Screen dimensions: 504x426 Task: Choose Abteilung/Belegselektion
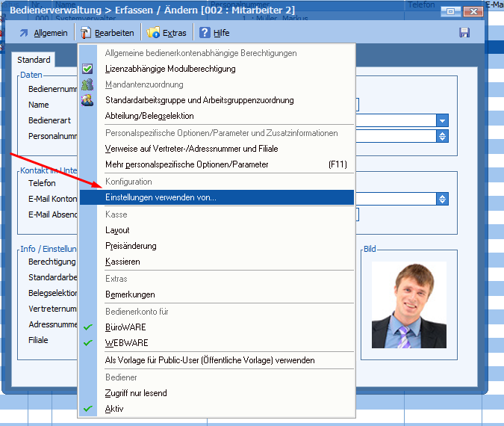pyautogui.click(x=149, y=116)
